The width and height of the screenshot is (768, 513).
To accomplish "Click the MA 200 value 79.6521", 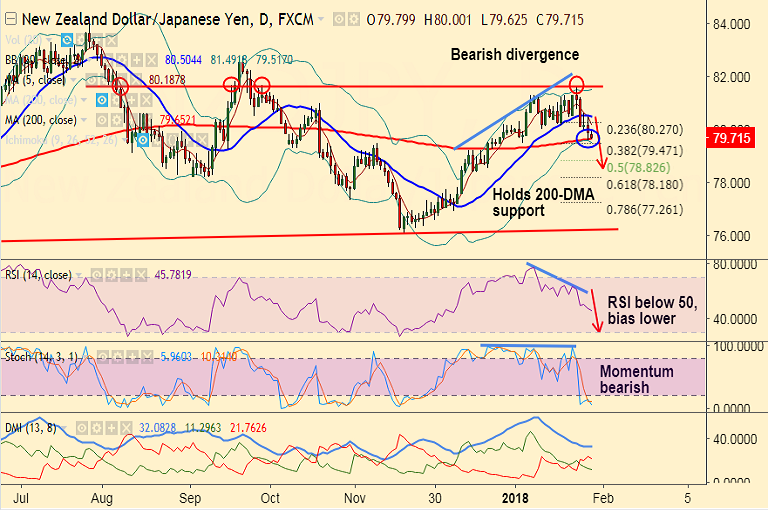I will (177, 120).
